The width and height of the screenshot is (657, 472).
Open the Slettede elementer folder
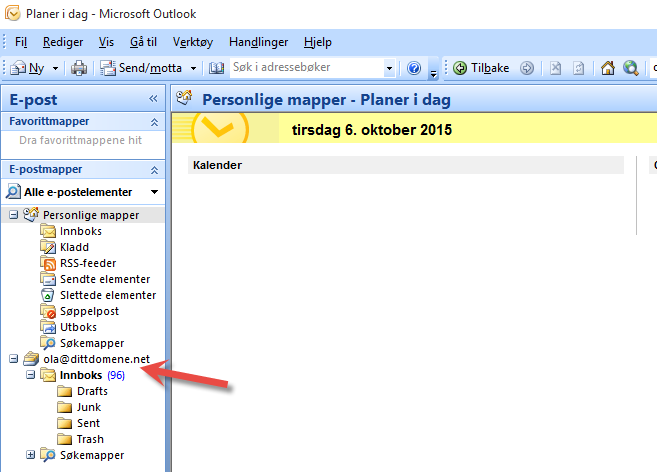pyautogui.click(x=108, y=295)
